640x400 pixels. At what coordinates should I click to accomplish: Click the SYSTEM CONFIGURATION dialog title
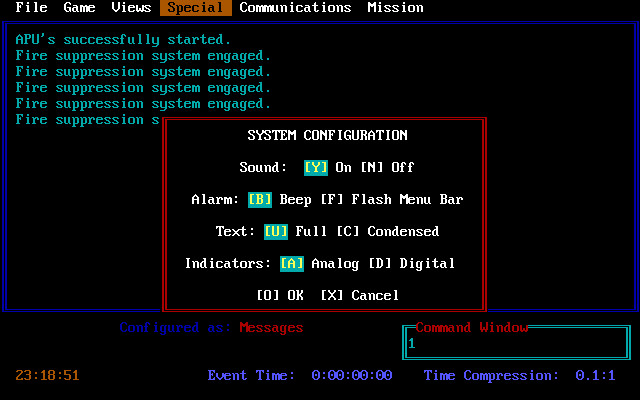point(327,136)
